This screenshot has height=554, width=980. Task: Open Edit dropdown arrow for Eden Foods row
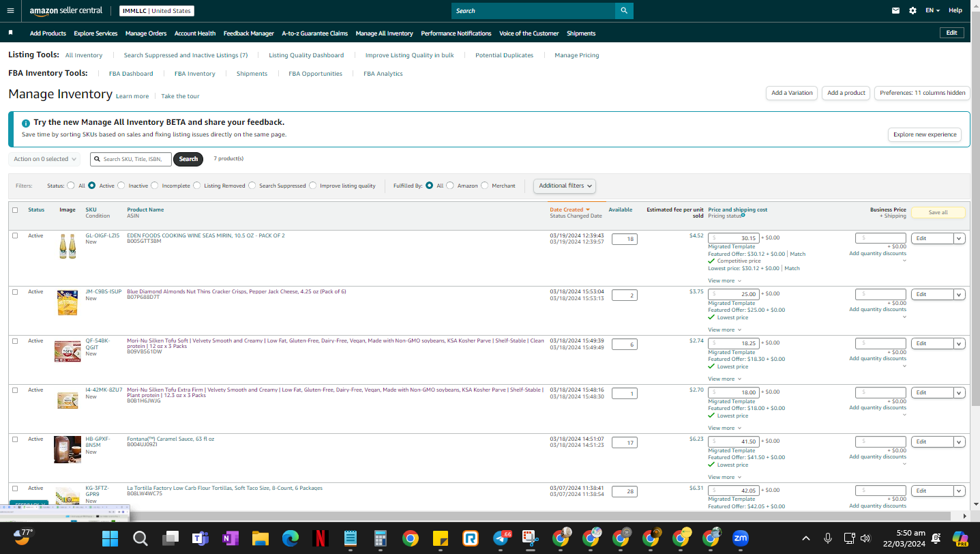pos(960,239)
